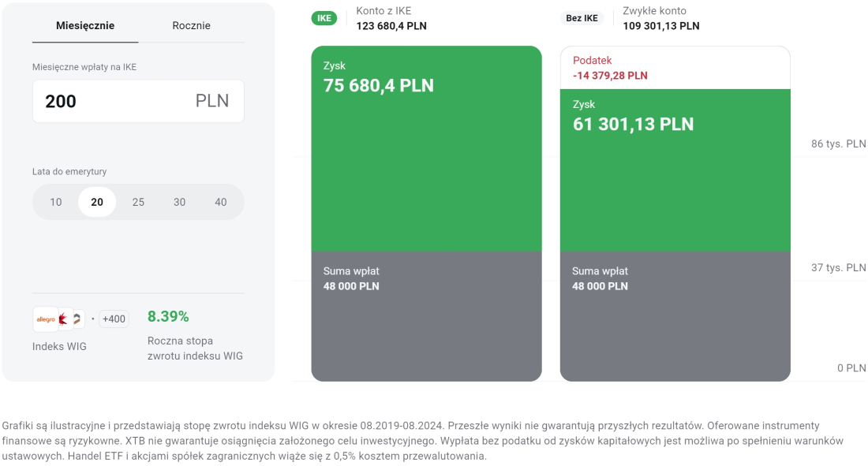Image resolution: width=868 pixels, height=466 pixels.
Task: Select 25 years to retirement
Action: pyautogui.click(x=138, y=202)
